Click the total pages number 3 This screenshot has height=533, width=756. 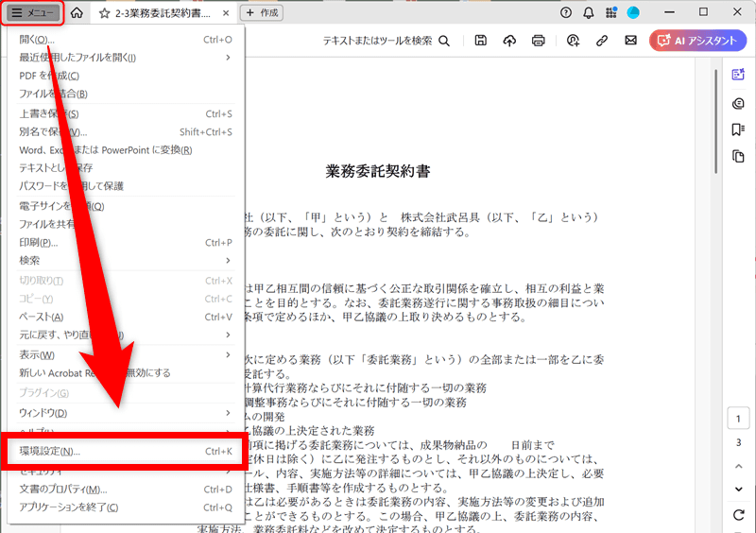[x=738, y=442]
